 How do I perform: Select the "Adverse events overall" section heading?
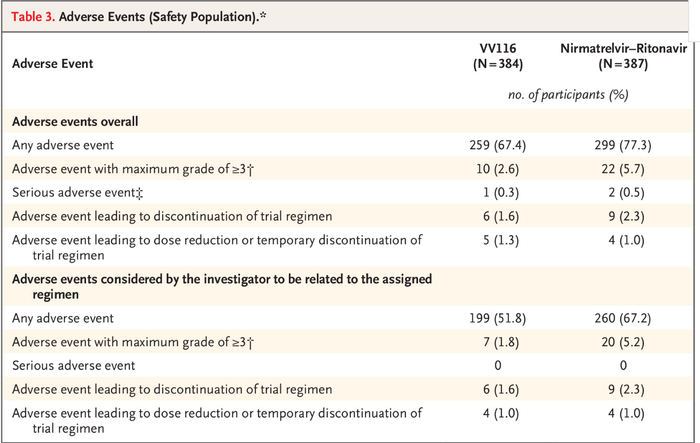[x=74, y=121]
